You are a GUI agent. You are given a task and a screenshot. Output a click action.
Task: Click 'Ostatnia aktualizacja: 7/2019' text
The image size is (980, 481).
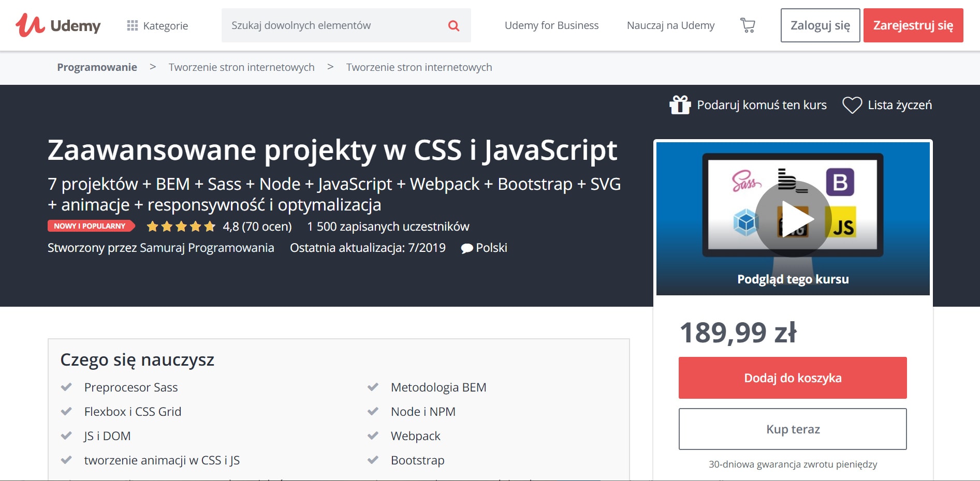368,248
